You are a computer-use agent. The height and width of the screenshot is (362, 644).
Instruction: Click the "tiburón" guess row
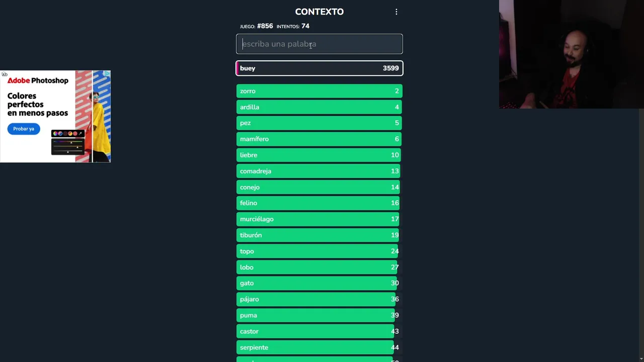coord(319,235)
